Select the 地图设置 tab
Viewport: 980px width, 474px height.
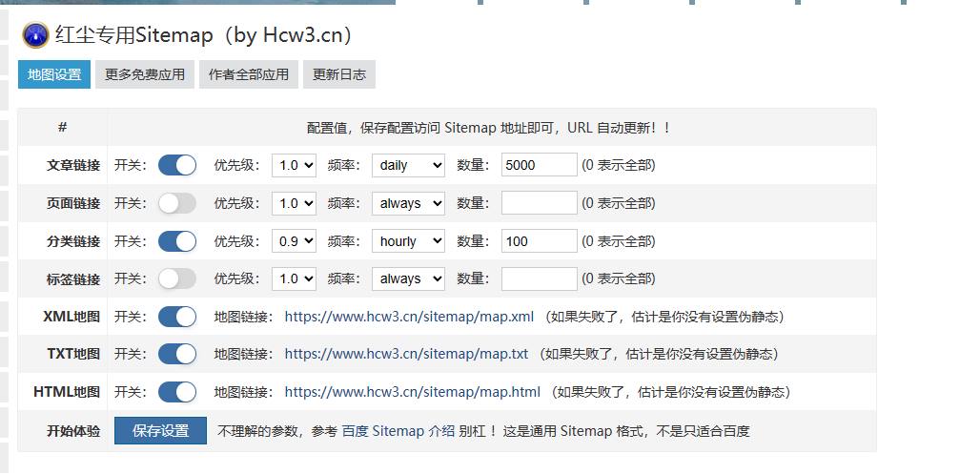tap(54, 74)
